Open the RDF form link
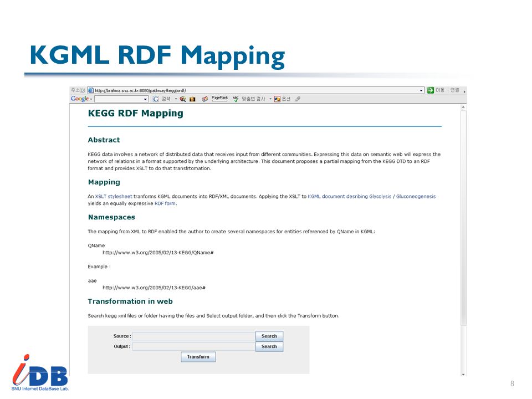Image resolution: width=532 pixels, height=399 pixels. coord(165,203)
